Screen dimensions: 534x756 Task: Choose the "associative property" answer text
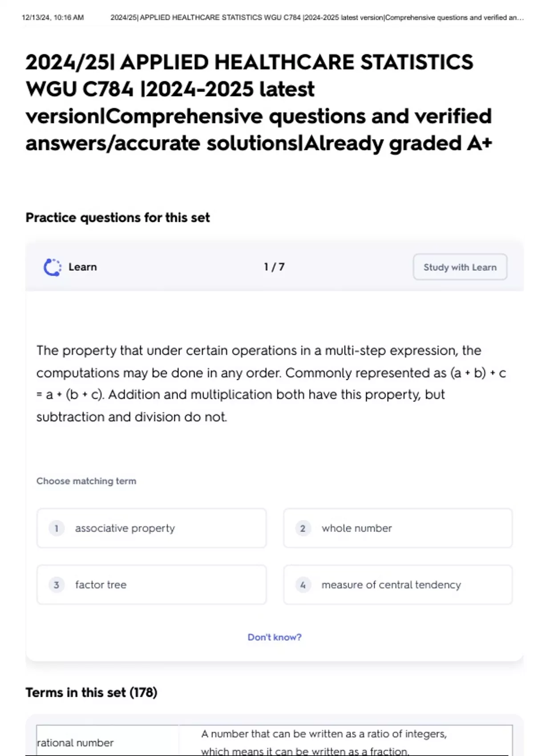click(x=125, y=528)
